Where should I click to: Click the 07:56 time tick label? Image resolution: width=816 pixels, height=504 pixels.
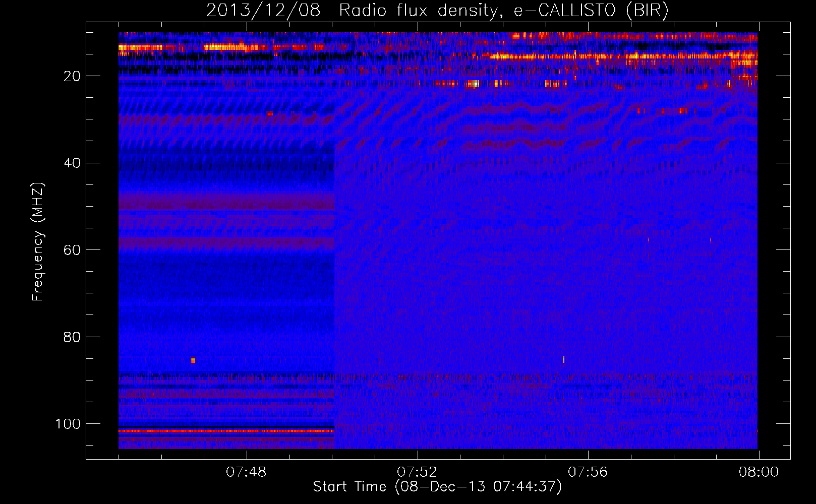(x=588, y=472)
